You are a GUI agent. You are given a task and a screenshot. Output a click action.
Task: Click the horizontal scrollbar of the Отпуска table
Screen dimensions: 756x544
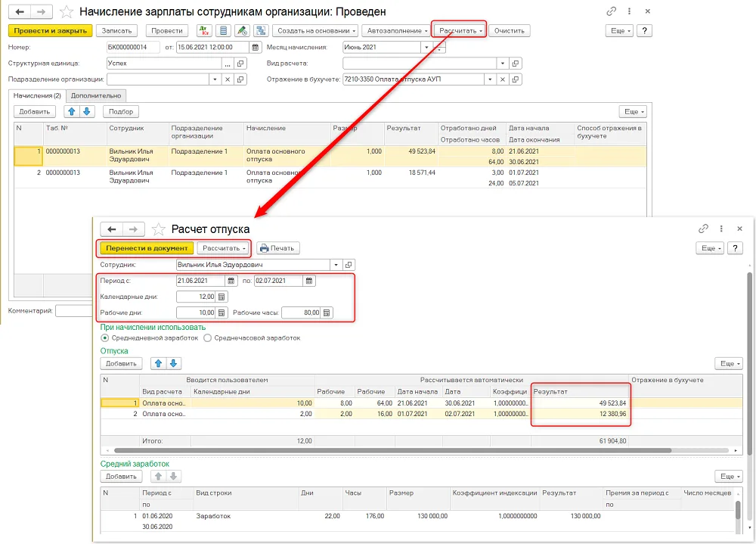click(392, 450)
